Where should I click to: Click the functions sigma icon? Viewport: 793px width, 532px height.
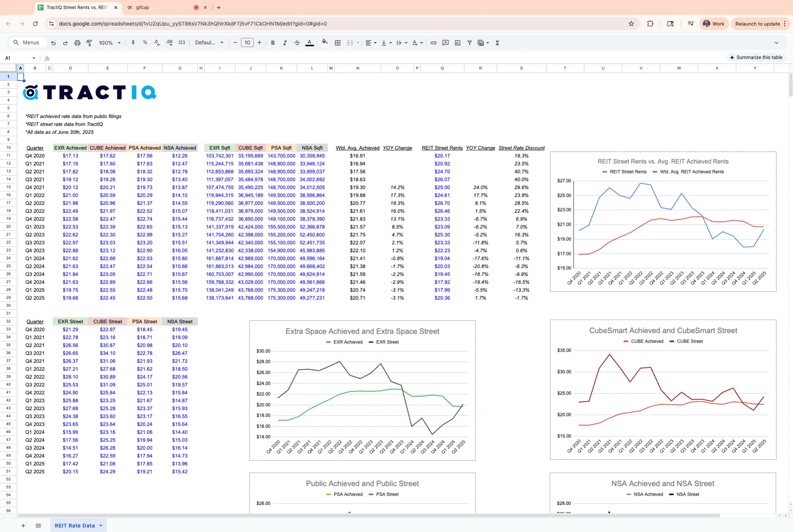click(x=497, y=43)
